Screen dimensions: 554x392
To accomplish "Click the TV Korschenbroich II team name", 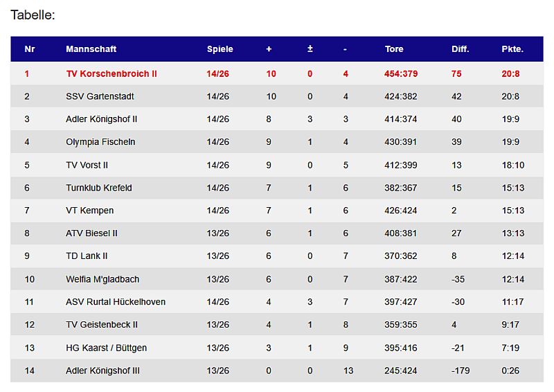I will point(111,73).
